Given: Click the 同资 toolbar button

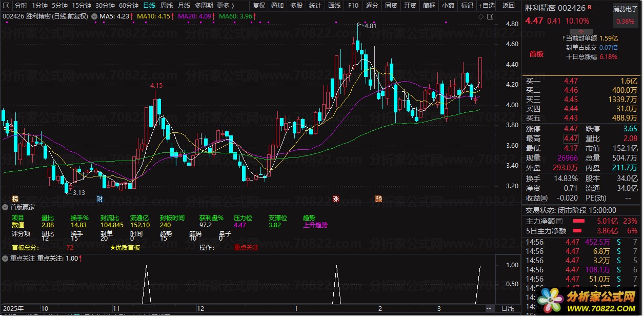Looking at the screenshot, I should [391, 6].
